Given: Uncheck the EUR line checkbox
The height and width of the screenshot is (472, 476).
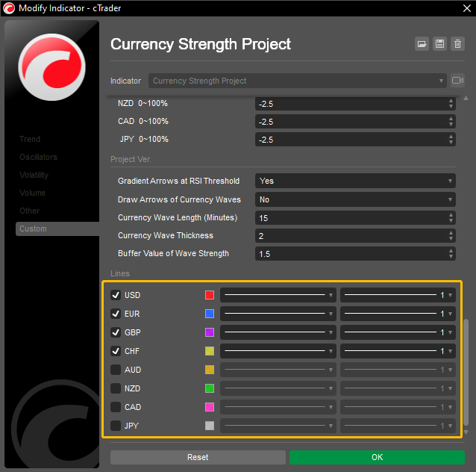Looking at the screenshot, I should [116, 314].
